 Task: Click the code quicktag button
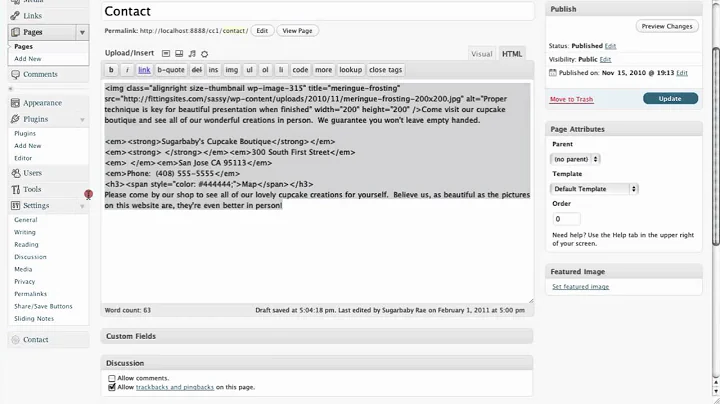coord(300,70)
